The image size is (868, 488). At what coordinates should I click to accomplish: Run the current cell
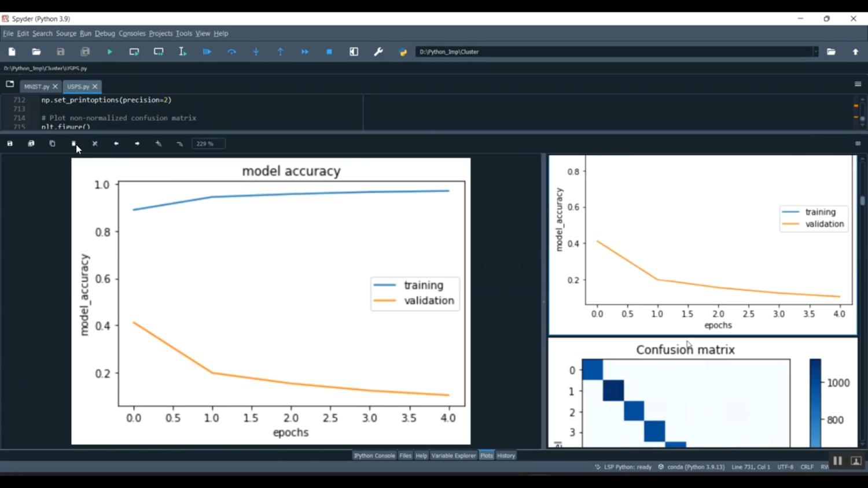tap(134, 52)
